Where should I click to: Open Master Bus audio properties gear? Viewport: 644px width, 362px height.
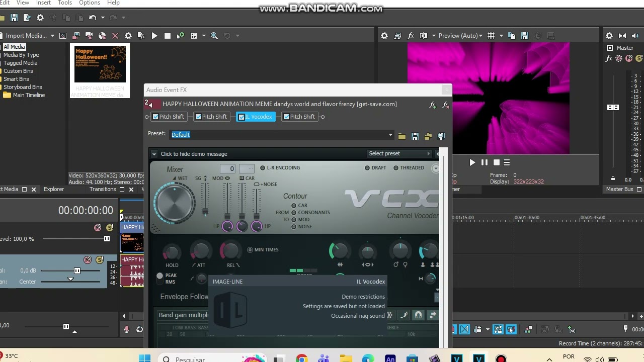click(609, 36)
